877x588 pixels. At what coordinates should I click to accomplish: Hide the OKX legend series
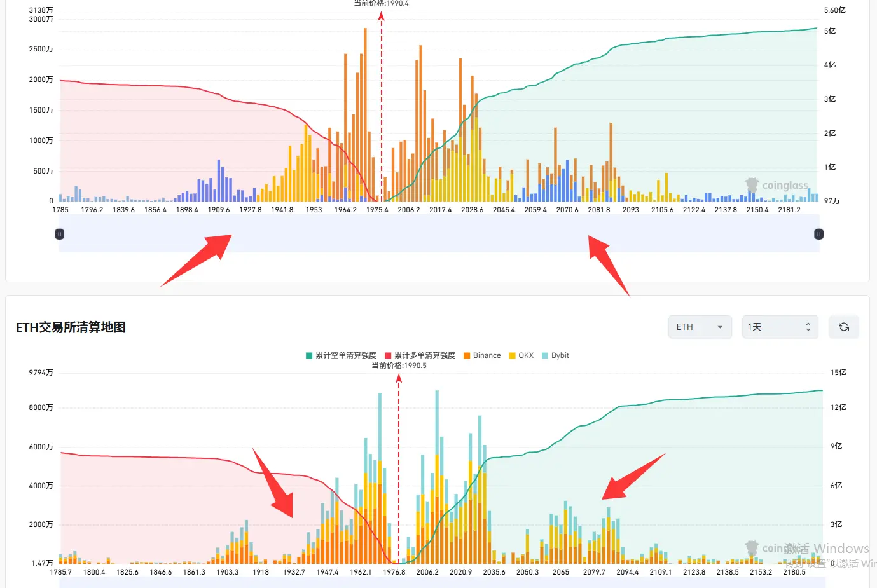click(521, 355)
